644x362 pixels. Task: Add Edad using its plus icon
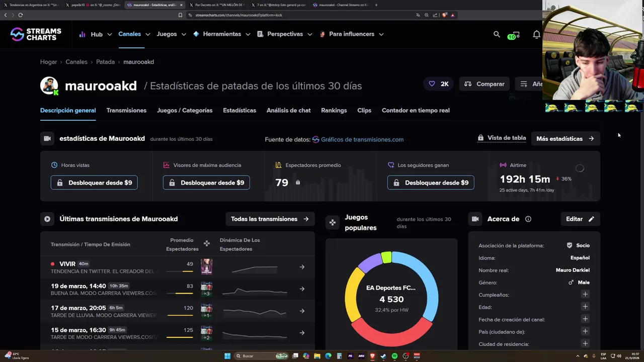tap(585, 307)
